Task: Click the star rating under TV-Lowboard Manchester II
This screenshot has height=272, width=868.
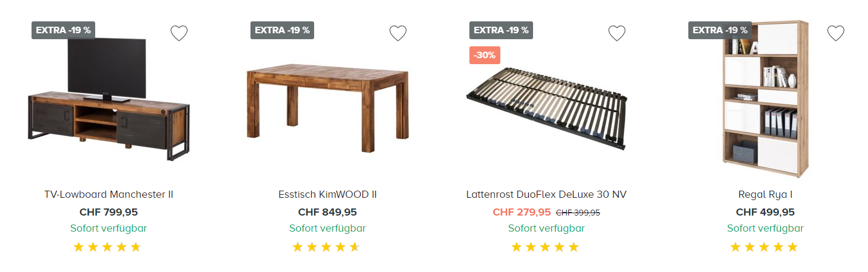Action: [x=107, y=247]
